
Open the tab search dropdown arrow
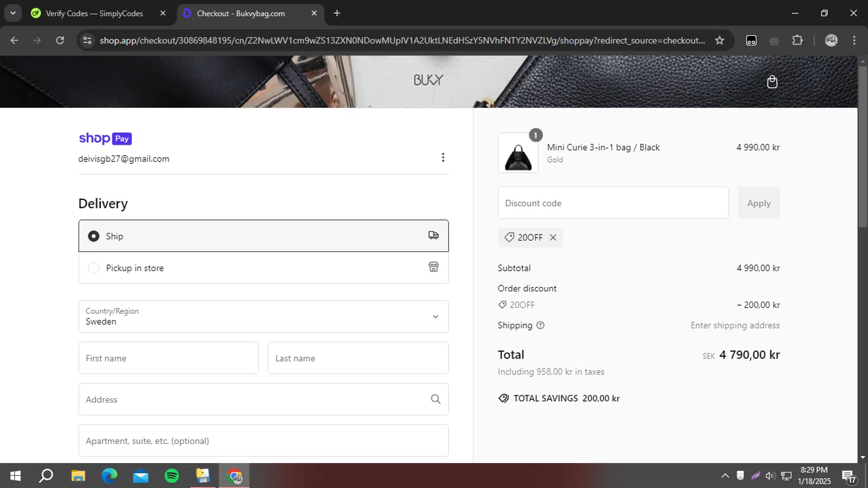point(13,13)
